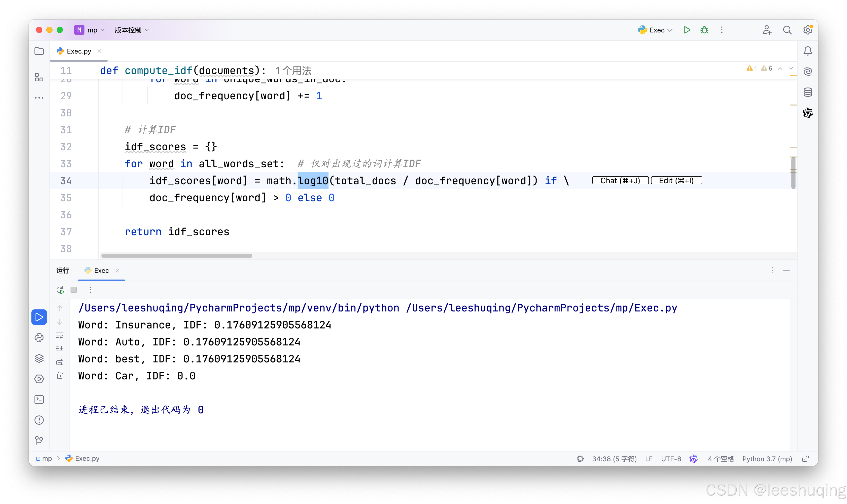Click the rerun Exec icon
Viewport: 847px width, 504px height.
60,290
